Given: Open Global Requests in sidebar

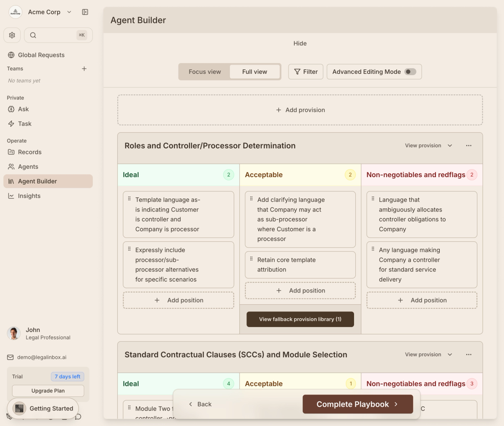Looking at the screenshot, I should tap(48, 55).
